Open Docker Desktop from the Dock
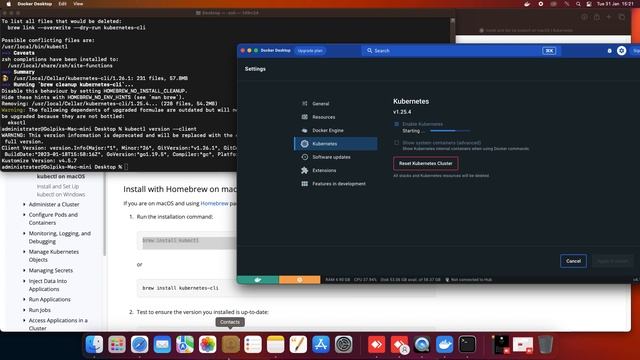 444,344
